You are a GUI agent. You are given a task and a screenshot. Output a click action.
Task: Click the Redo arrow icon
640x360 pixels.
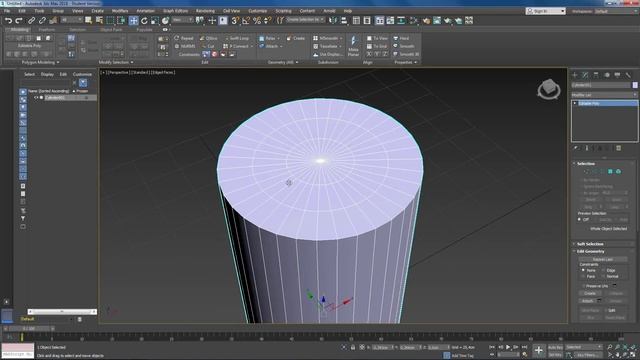[x=19, y=20]
